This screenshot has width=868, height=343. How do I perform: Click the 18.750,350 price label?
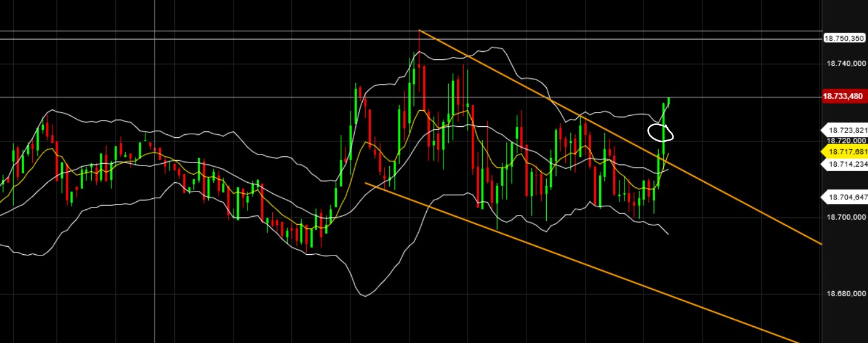tap(844, 38)
